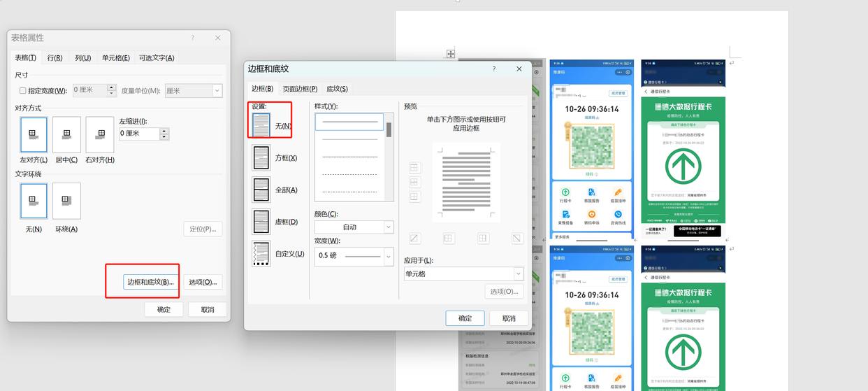Click the first health code screenshot in document

(591, 150)
